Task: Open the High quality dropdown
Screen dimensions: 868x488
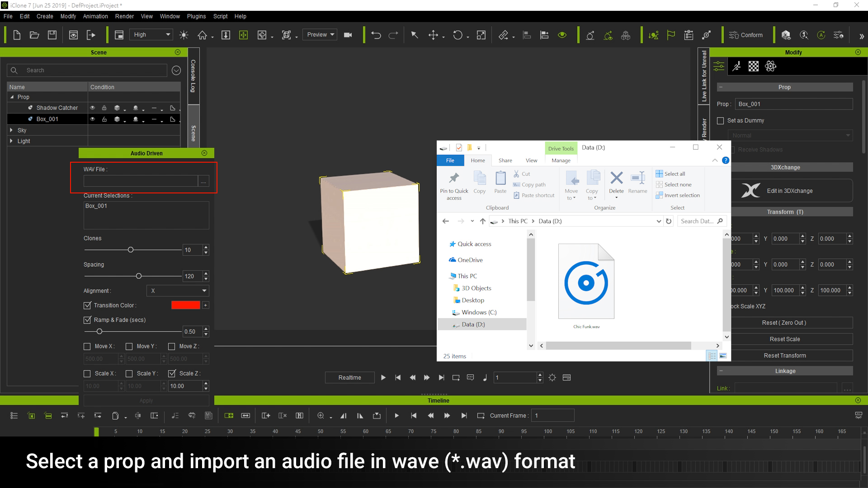Action: 151,35
